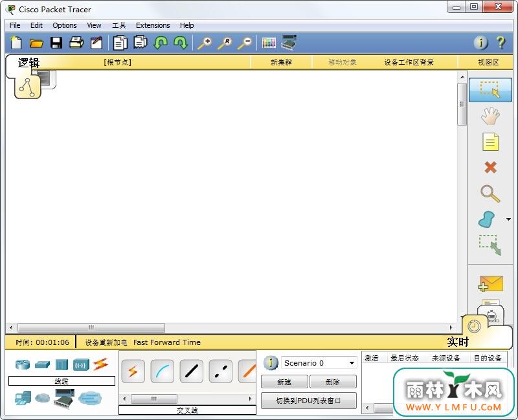Image resolution: width=518 pixels, height=420 pixels.
Task: Pick the copper straight-through cable
Action: pyautogui.click(x=191, y=371)
